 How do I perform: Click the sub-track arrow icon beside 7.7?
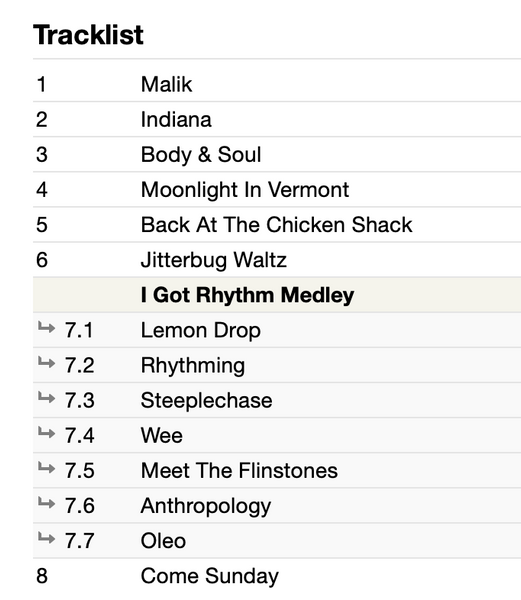[x=47, y=538]
